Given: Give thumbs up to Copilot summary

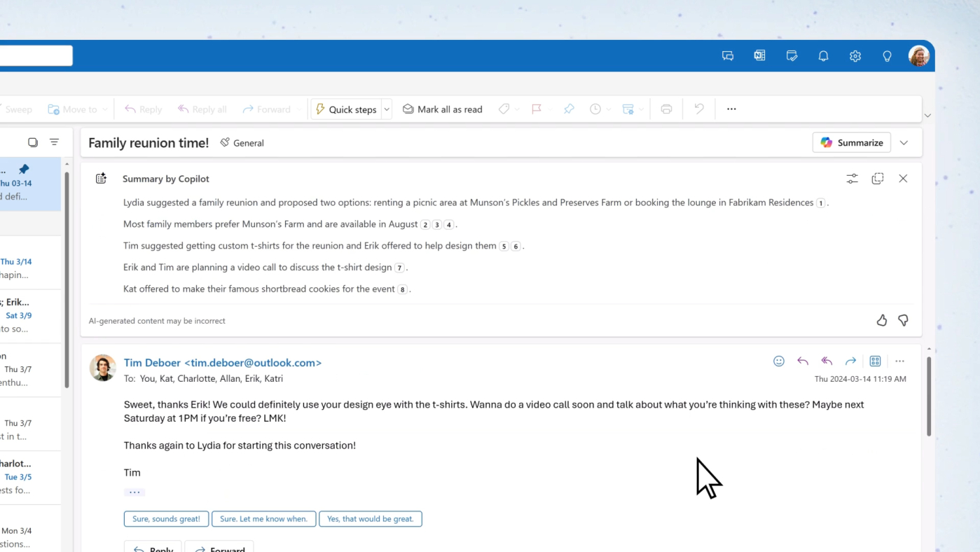Looking at the screenshot, I should pyautogui.click(x=881, y=321).
